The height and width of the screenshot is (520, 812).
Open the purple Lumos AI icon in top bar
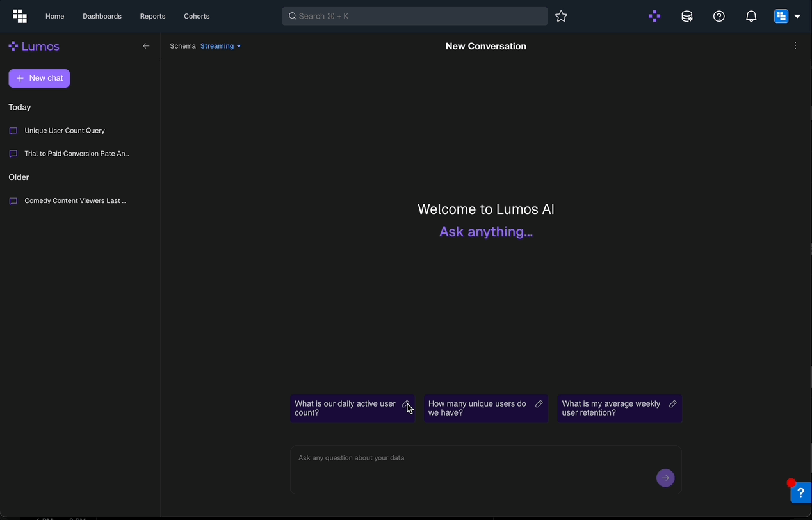654,17
